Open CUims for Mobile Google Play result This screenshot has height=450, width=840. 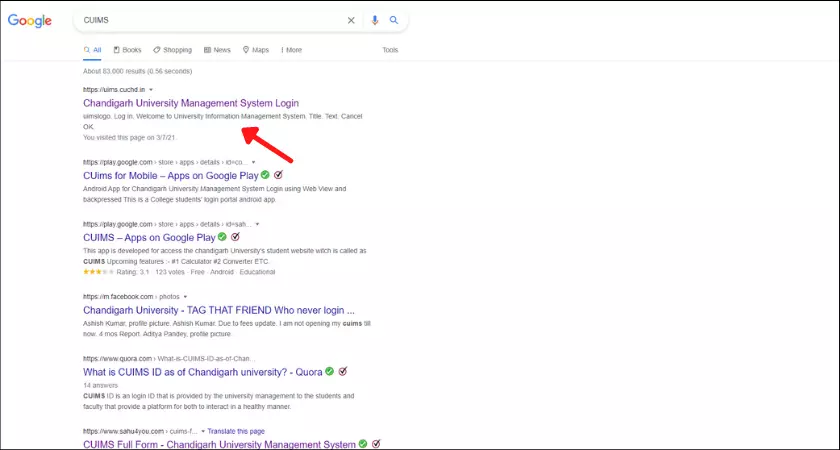[171, 176]
